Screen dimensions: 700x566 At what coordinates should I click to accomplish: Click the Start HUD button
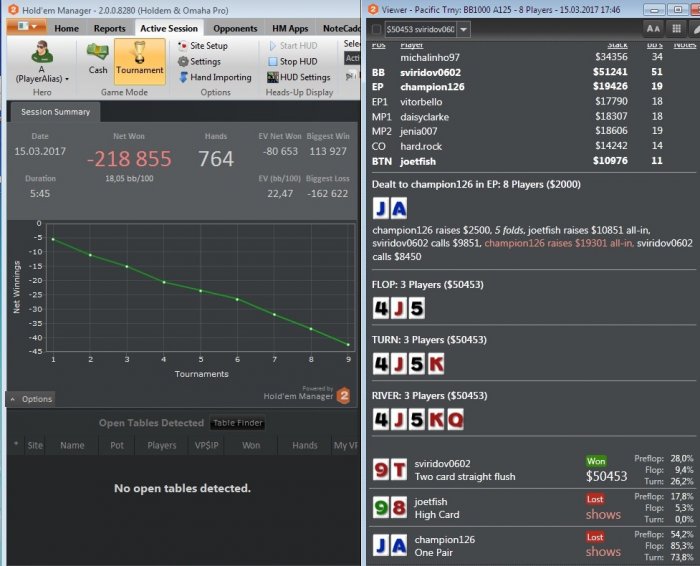click(x=293, y=46)
